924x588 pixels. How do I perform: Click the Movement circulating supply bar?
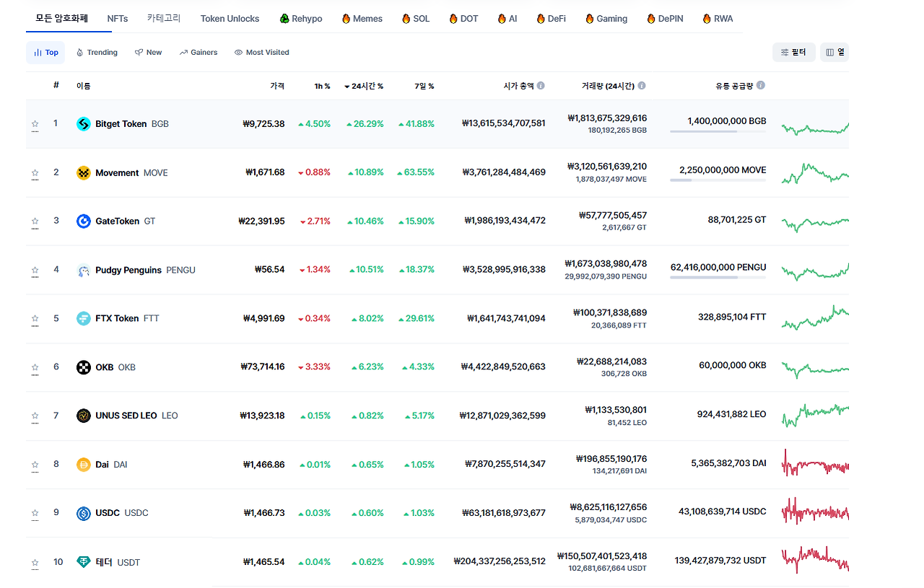(x=718, y=180)
